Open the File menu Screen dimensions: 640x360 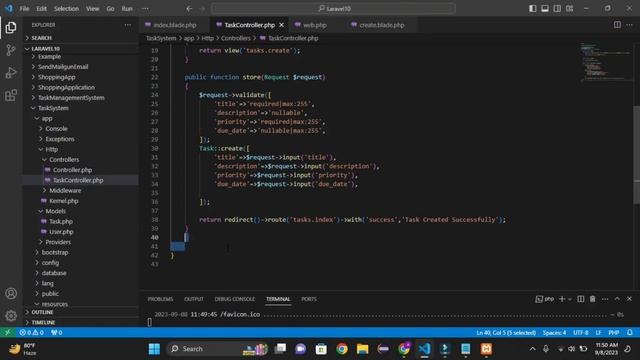pyautogui.click(x=24, y=9)
